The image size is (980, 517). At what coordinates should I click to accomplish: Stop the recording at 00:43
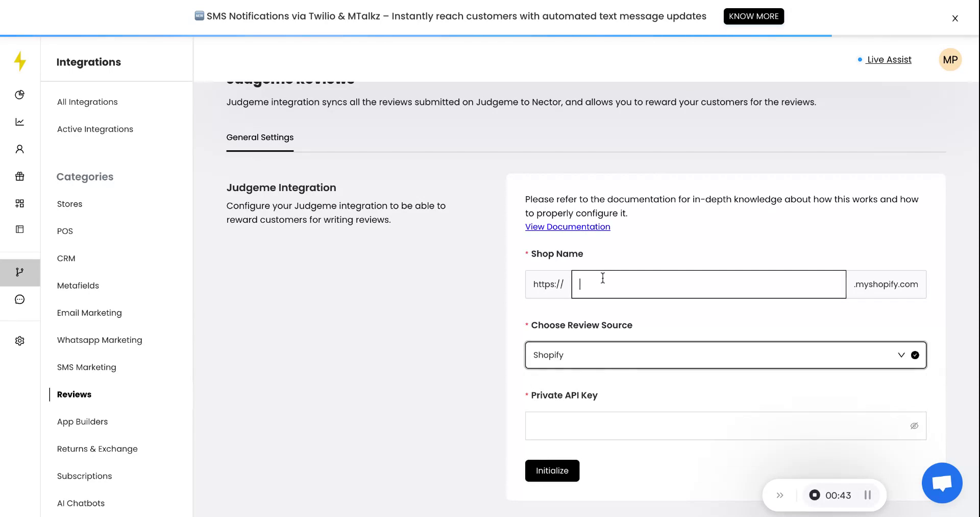point(815,495)
